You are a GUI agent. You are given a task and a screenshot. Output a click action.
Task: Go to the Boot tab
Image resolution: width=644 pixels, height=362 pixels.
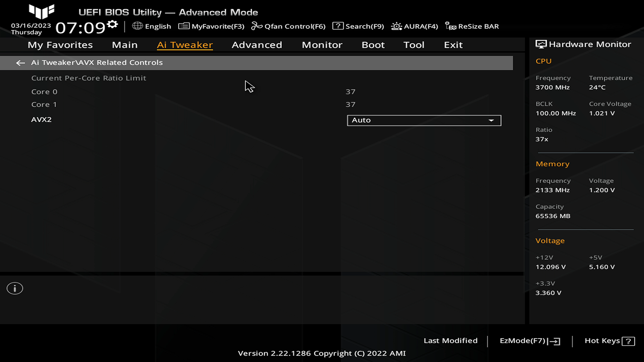click(x=373, y=45)
